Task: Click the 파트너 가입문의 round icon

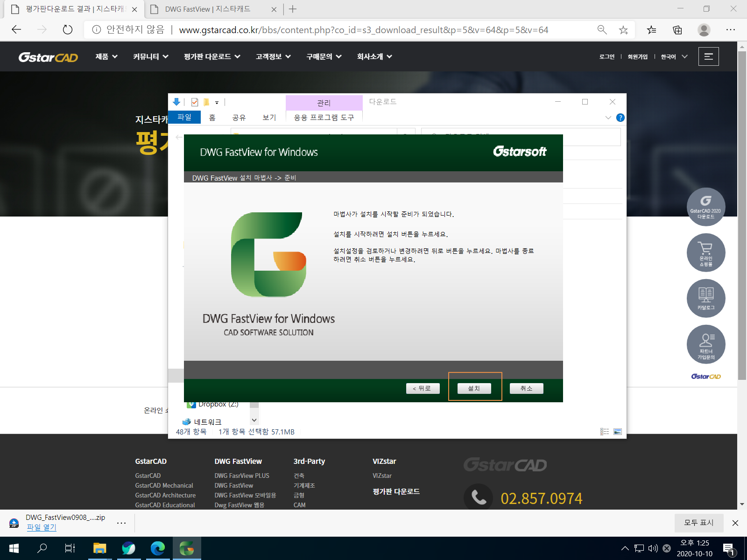Action: coord(706,344)
